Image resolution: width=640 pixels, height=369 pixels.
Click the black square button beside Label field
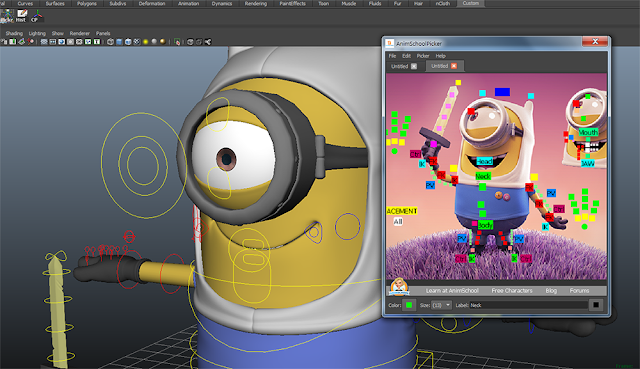(596, 305)
